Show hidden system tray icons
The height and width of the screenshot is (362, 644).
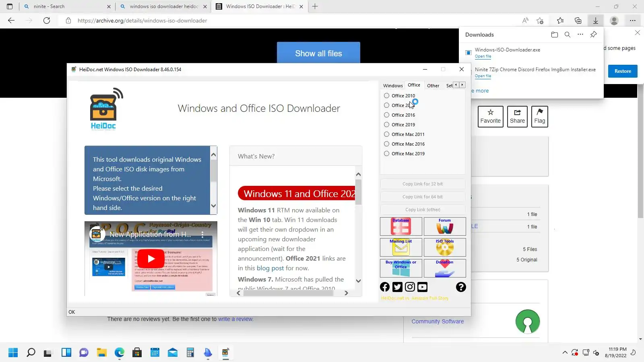[565, 353]
